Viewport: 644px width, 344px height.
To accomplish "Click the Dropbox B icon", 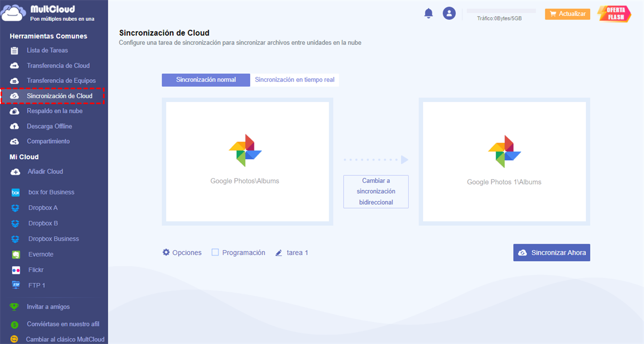I will pyautogui.click(x=16, y=223).
